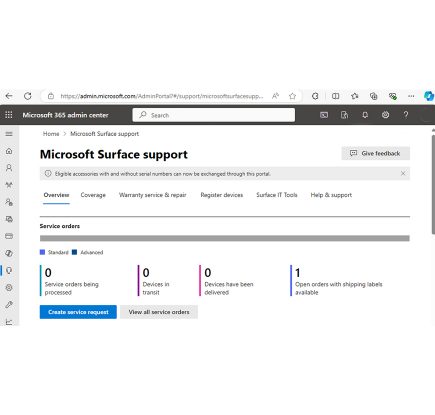The height and width of the screenshot is (415, 435).
Task: Click Home breadcrumb link
Action: (x=51, y=134)
